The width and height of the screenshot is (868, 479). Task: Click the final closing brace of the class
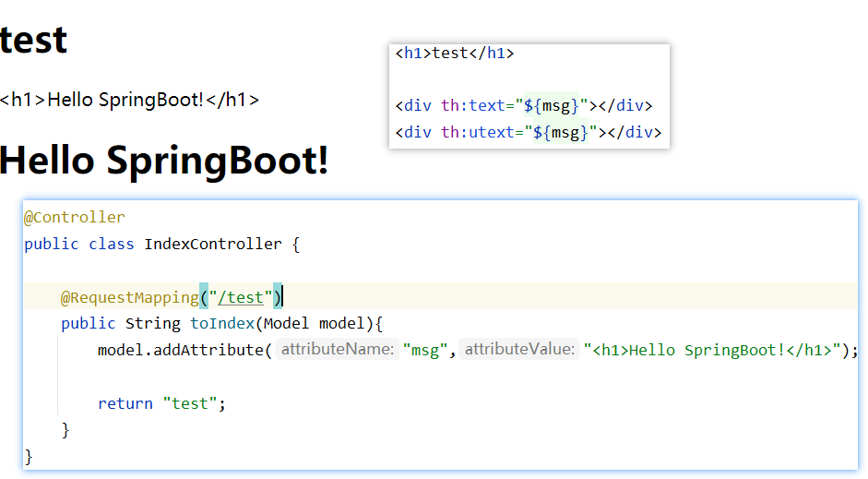point(29,457)
